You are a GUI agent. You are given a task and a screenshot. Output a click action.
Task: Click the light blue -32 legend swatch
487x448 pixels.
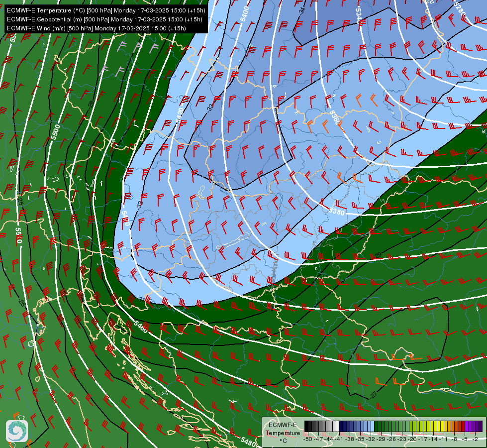(373, 426)
